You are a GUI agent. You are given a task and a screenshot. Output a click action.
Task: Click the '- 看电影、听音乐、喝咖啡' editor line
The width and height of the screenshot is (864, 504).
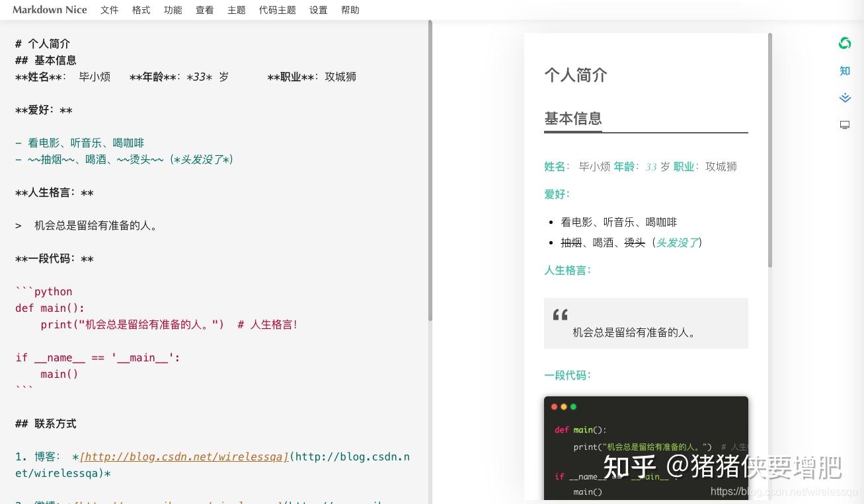click(79, 143)
